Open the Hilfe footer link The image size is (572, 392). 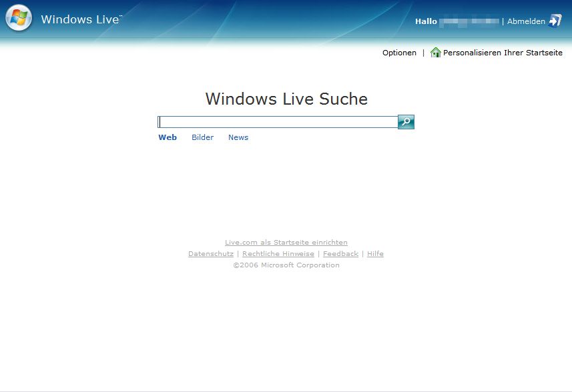(375, 253)
